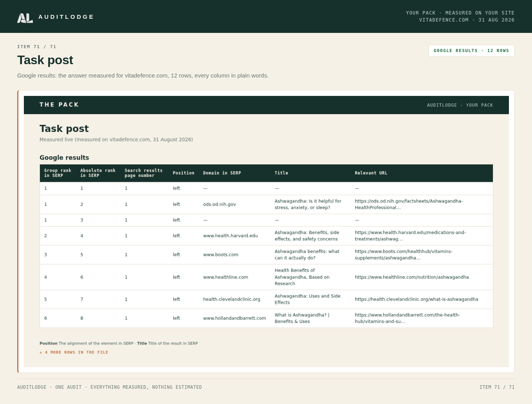The image size is (532, 404).
Task: Click title 'Ashwagandha benefits: what can it actually do?'
Action: (307, 254)
